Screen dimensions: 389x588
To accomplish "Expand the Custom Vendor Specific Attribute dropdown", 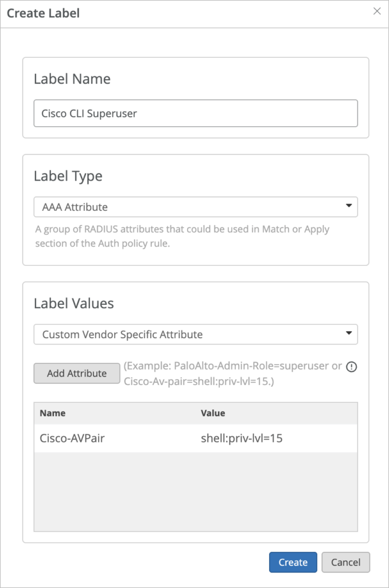I will pos(196,334).
